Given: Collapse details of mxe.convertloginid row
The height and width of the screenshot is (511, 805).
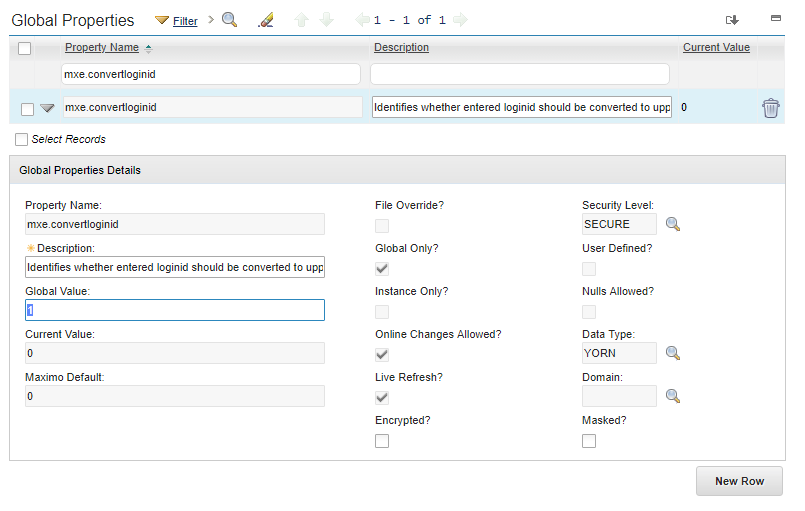Looking at the screenshot, I should (x=47, y=108).
